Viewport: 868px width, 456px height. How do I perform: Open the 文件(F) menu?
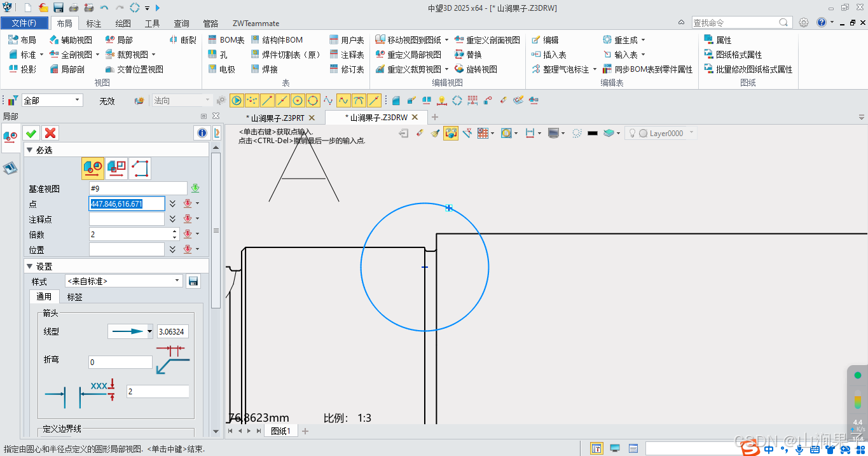24,23
